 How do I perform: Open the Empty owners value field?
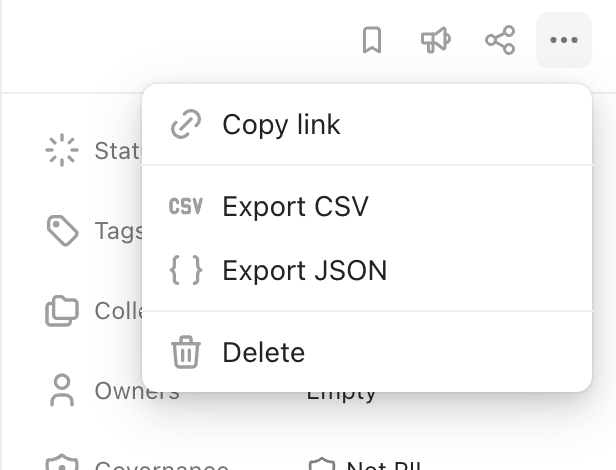341,395
